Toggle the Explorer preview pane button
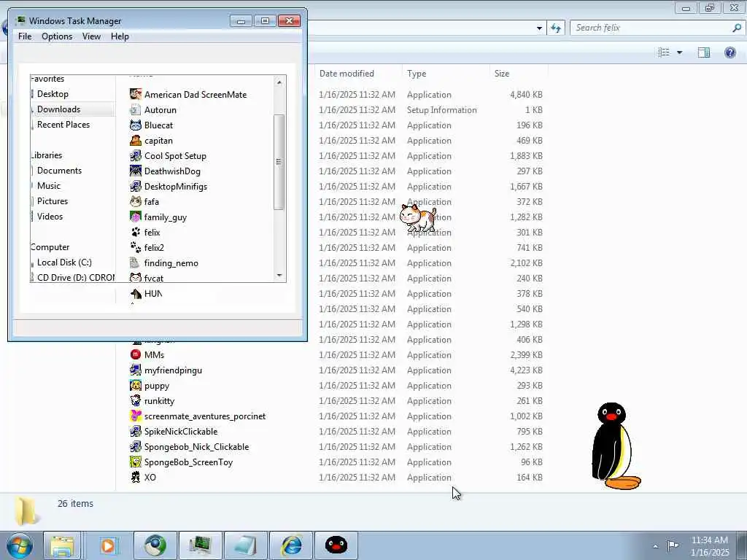Image resolution: width=747 pixels, height=560 pixels. [704, 52]
